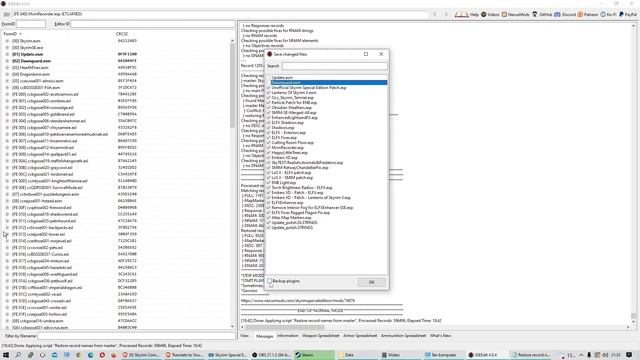The width and height of the screenshot is (640, 360).
Task: Toggle the Backup plugins checkbox
Action: tap(269, 281)
